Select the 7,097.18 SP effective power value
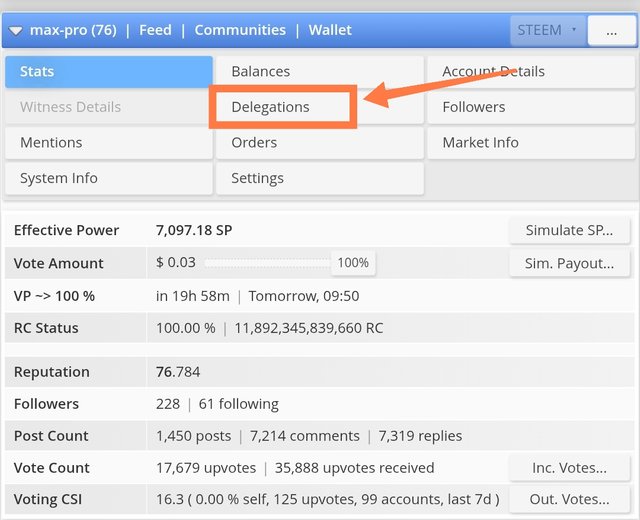 point(194,231)
